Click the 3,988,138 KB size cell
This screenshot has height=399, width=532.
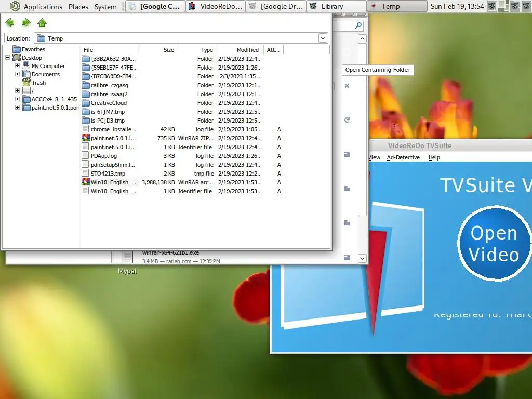(158, 182)
